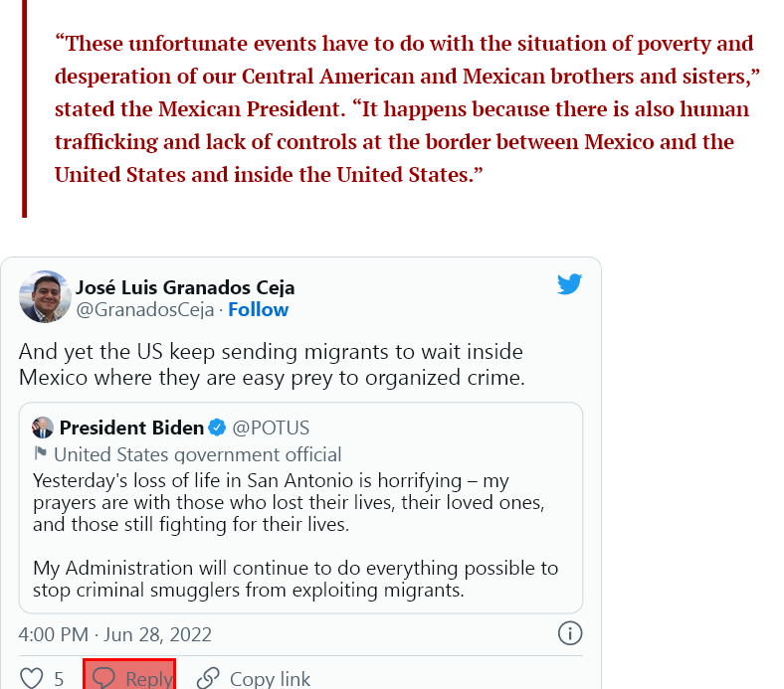
Task: Click the like count number 5
Action: 59,679
